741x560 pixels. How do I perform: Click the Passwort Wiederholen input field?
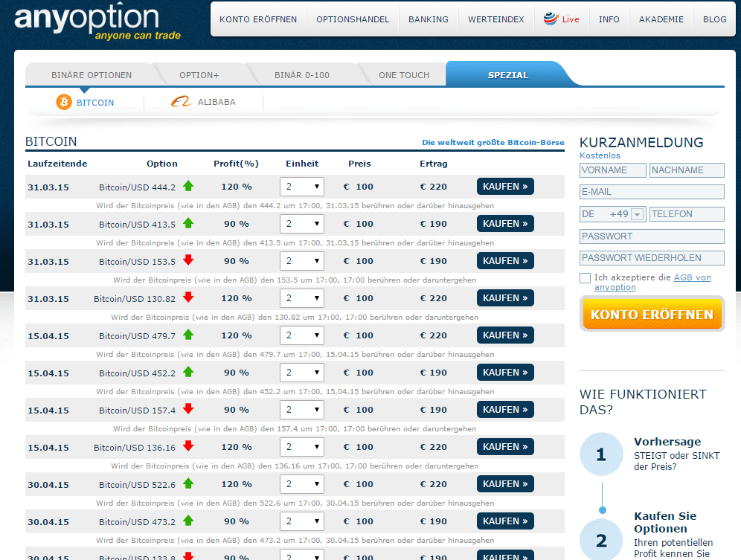[652, 258]
